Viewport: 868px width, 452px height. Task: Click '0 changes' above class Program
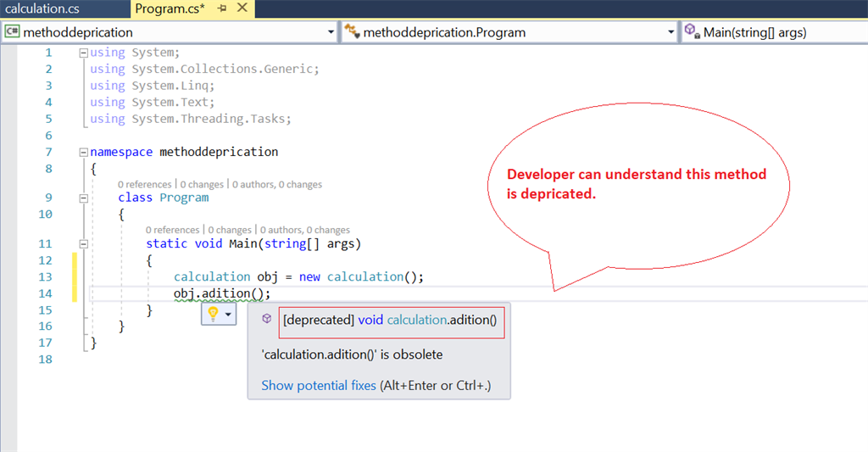point(202,185)
